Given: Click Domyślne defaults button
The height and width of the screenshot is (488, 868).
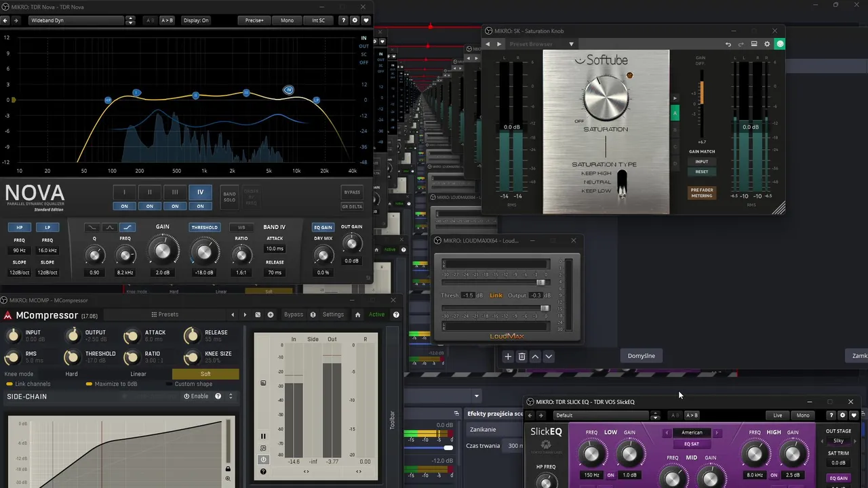Looking at the screenshot, I should click(x=642, y=356).
